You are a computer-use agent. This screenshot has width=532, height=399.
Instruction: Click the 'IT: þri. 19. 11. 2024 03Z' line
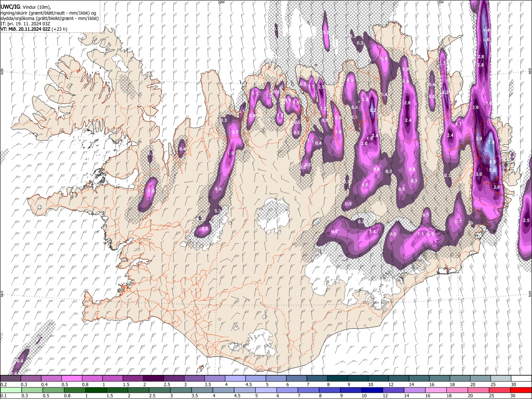point(25,24)
